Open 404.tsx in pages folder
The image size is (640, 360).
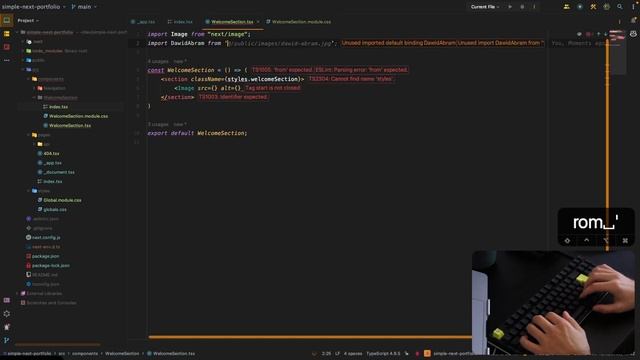point(51,153)
